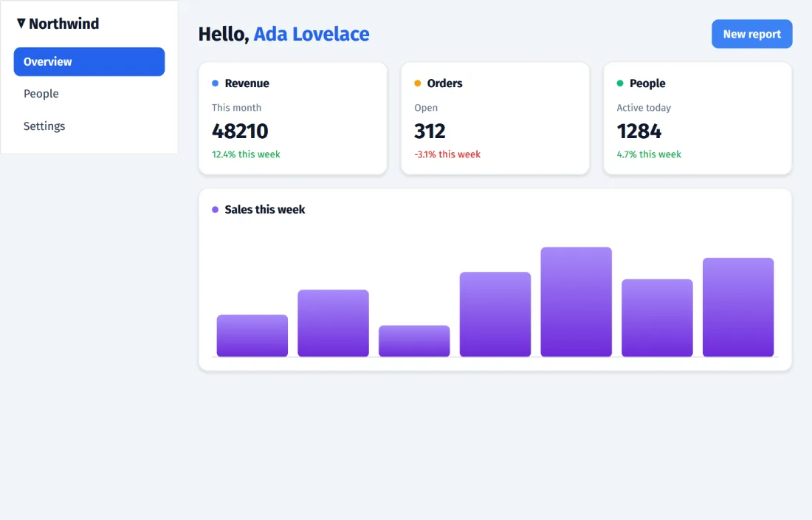This screenshot has height=520, width=812.
Task: Select the shortest bar in sales chart
Action: pos(414,341)
